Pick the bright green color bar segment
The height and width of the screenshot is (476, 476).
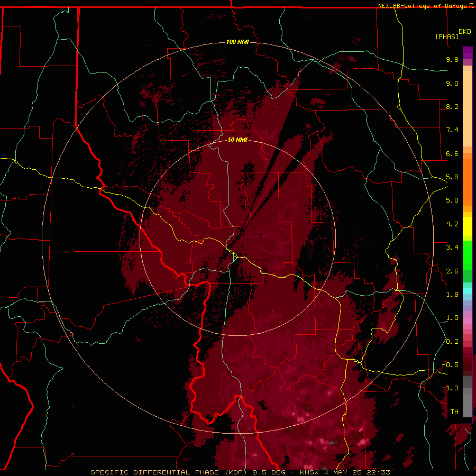tap(467, 255)
